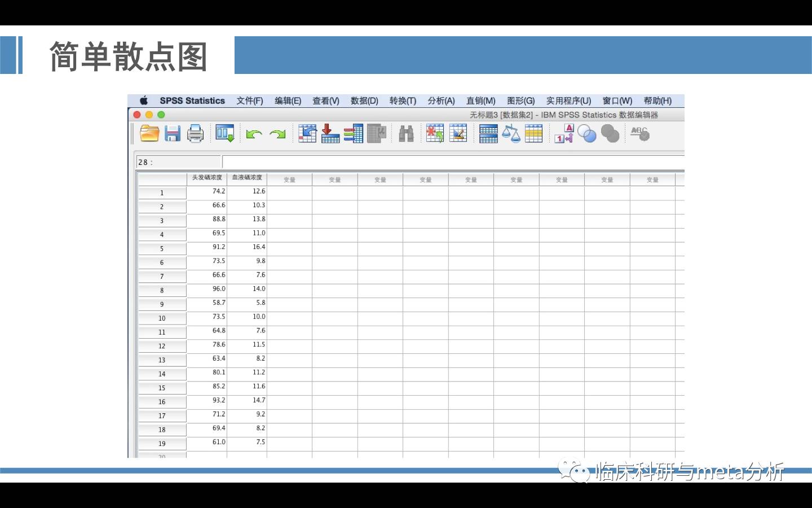
Task: Open Split File toolbar icon
Action: pos(488,134)
